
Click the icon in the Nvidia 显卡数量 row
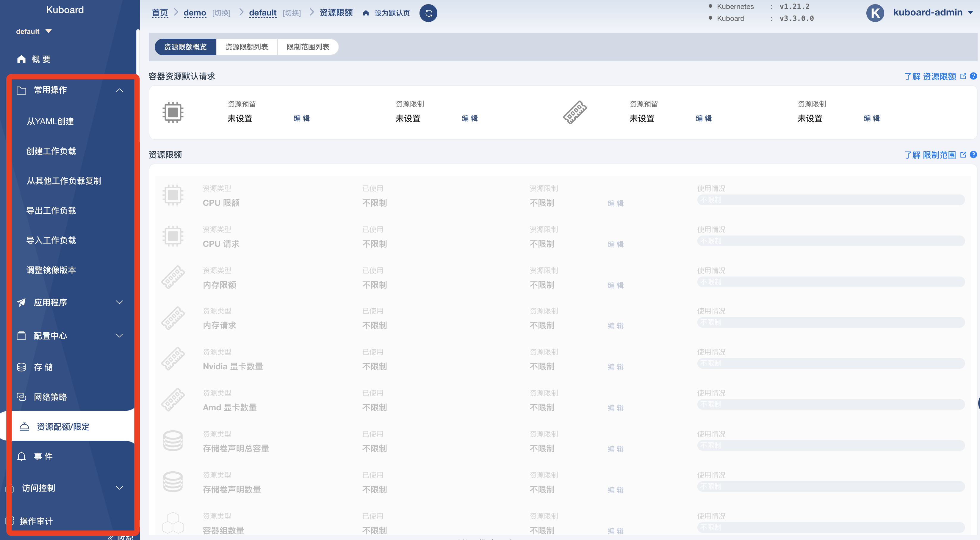pos(173,359)
